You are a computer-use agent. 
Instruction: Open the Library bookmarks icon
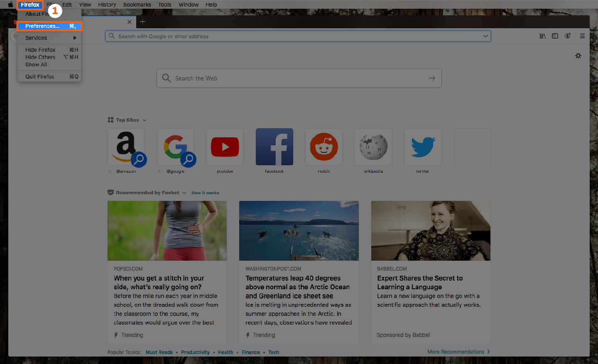click(542, 36)
